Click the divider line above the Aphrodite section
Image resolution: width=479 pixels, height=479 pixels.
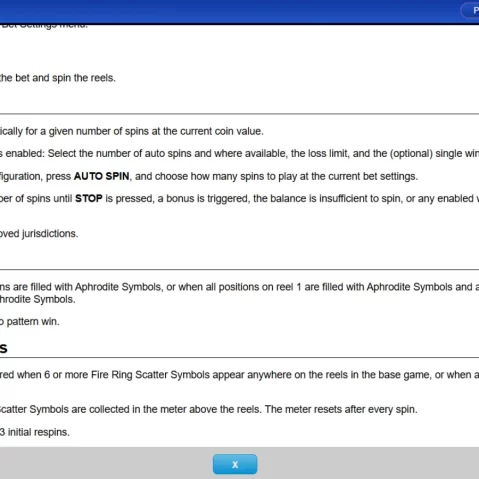[239, 269]
